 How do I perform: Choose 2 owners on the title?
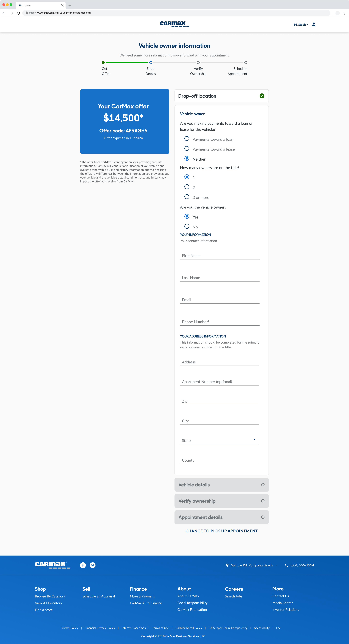187,187
